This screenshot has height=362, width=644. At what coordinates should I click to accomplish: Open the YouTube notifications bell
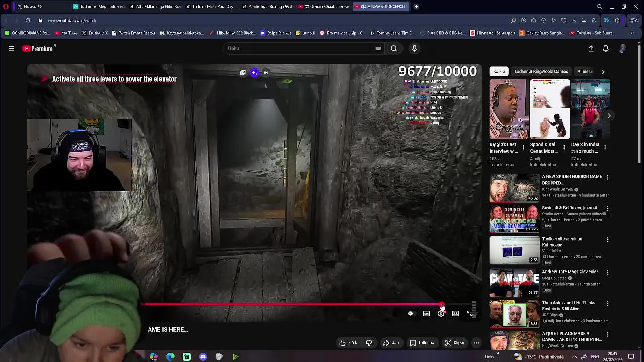606,48
